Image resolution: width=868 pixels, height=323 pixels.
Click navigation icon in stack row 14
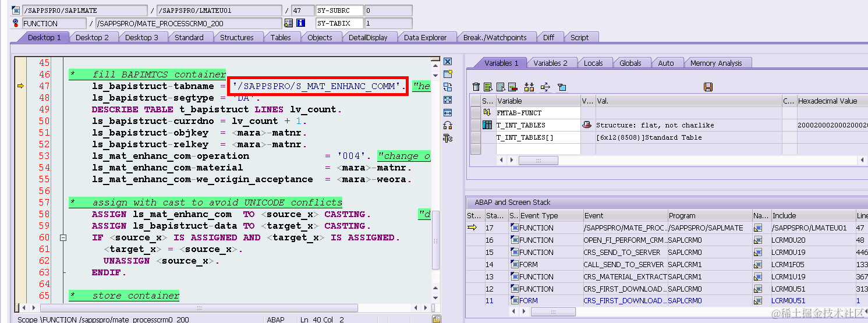click(x=758, y=264)
